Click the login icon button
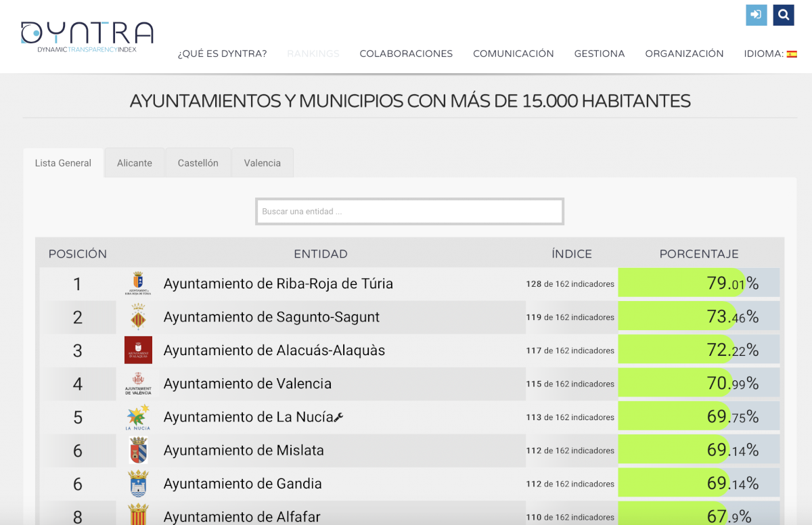The height and width of the screenshot is (525, 812). (x=756, y=15)
